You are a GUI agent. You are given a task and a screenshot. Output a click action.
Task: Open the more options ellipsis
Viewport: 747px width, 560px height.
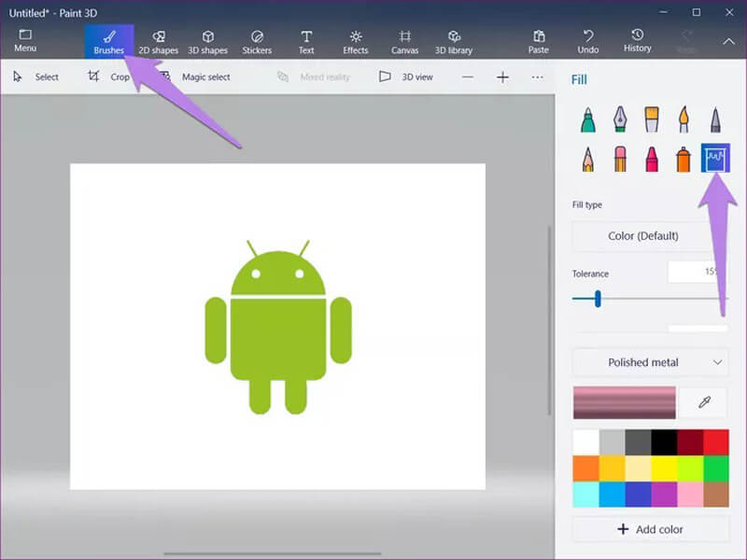538,77
